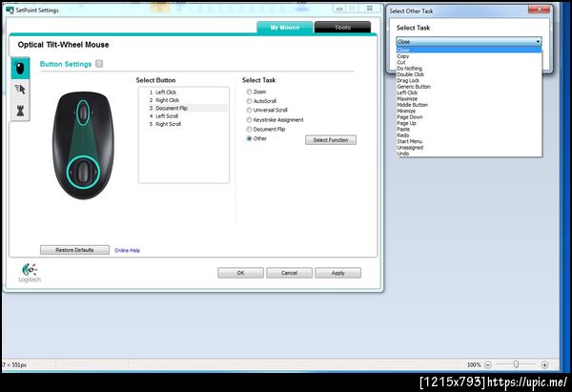This screenshot has width=572, height=392.
Task: Click the Logitech logo
Action: pos(30,273)
